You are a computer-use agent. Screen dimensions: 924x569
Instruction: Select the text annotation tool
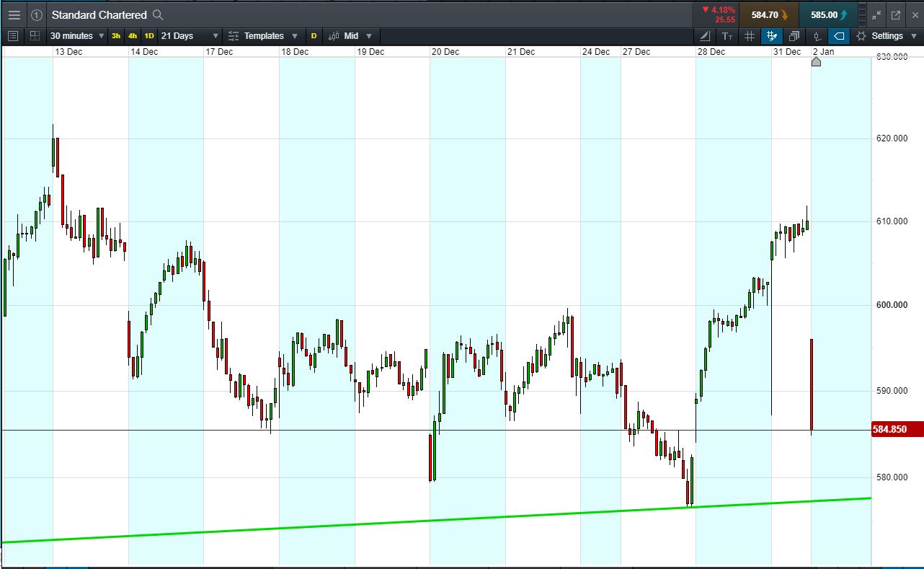point(727,36)
